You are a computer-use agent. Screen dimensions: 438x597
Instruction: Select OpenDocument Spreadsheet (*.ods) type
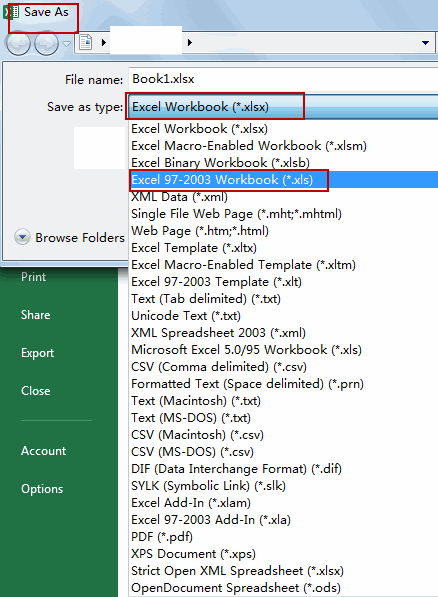pos(284,588)
